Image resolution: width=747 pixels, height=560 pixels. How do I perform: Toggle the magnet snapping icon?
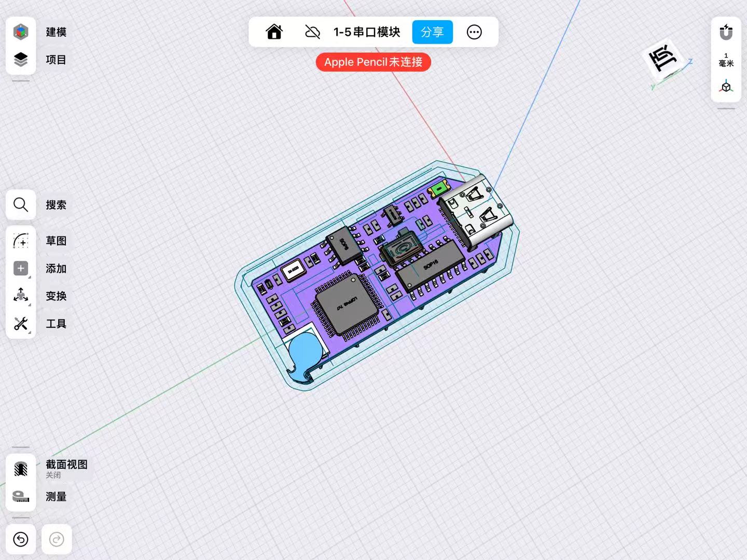pos(726,32)
